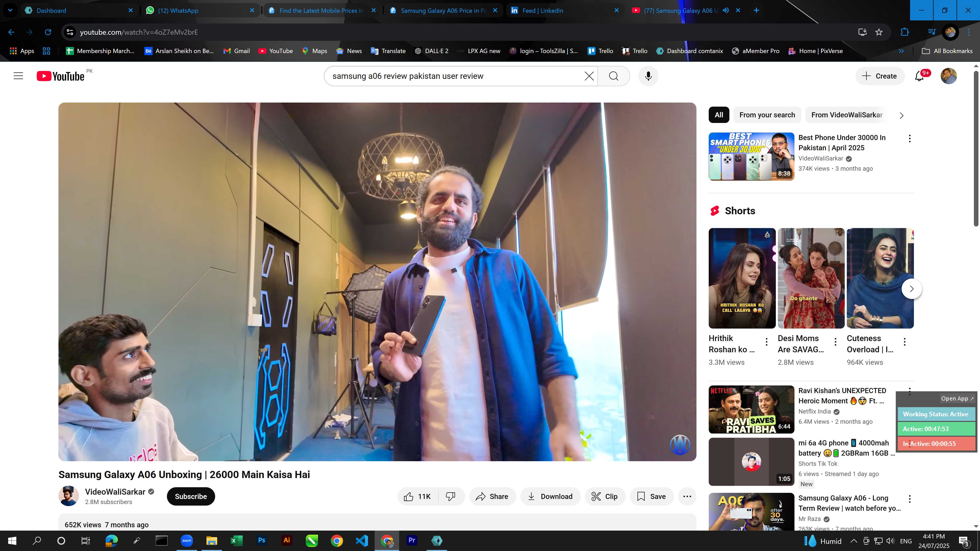Select the All filter chip
980x551 pixels.
click(719, 115)
